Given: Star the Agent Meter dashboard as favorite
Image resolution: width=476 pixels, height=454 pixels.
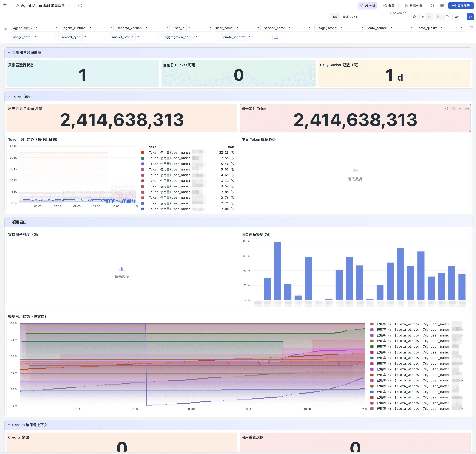Looking at the screenshot, I should click(x=17, y=6).
